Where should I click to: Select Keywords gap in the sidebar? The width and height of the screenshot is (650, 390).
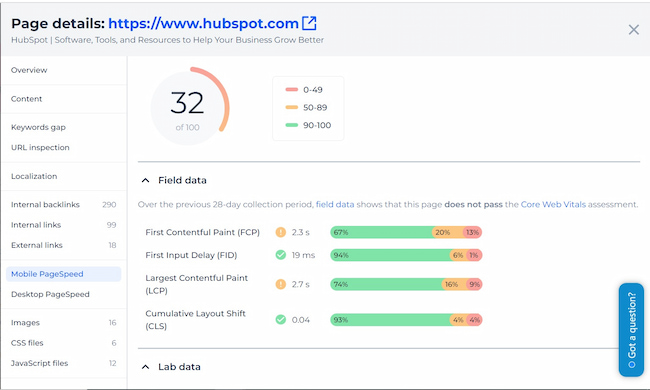click(38, 127)
